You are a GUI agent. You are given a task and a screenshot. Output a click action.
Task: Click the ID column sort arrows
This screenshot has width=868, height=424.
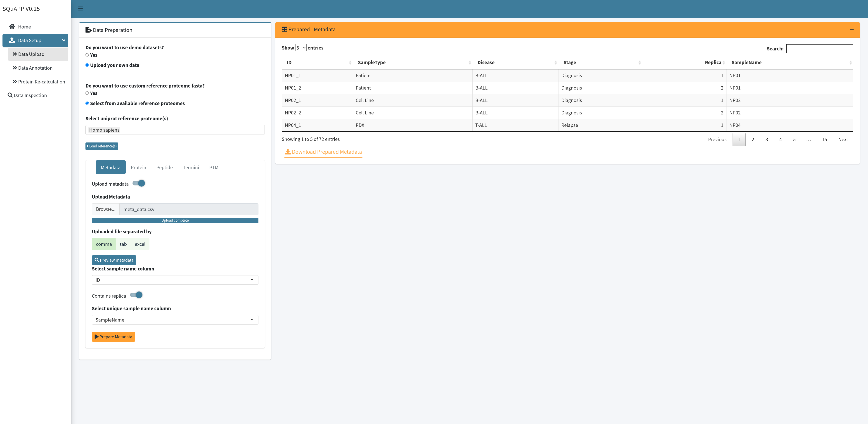(x=350, y=62)
